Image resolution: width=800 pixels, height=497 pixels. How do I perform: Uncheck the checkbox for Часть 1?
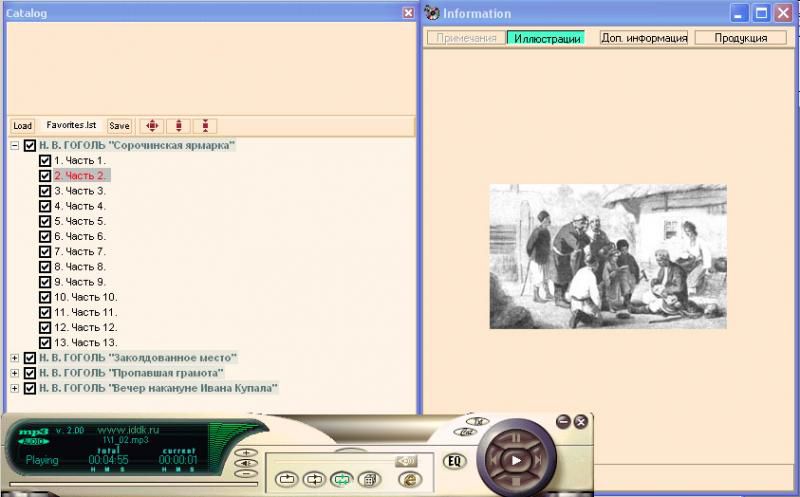pyautogui.click(x=45, y=160)
